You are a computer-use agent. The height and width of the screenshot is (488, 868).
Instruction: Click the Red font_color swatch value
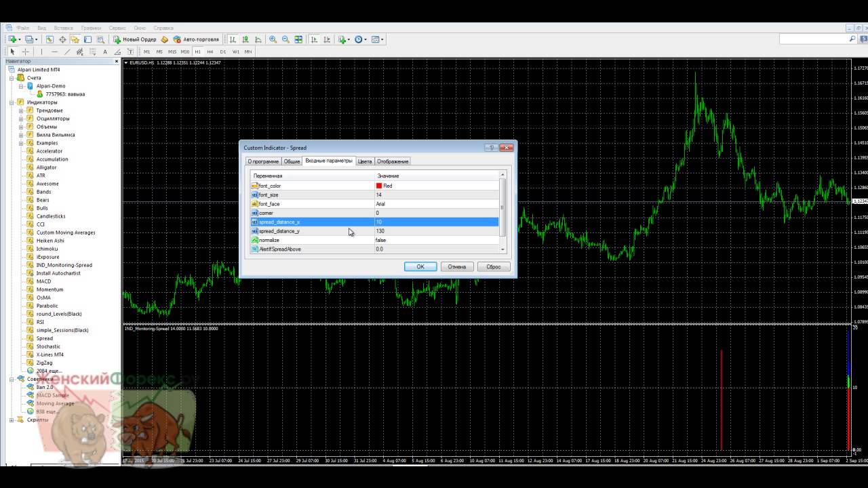384,186
